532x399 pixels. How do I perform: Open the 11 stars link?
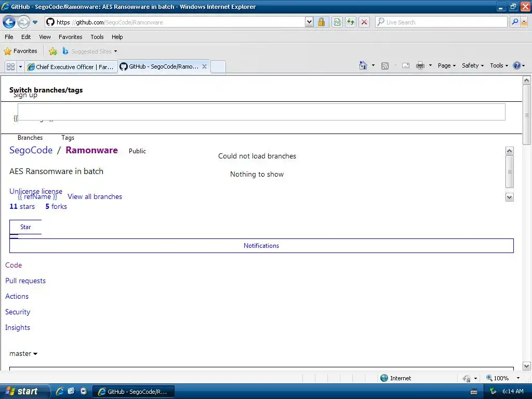22,206
